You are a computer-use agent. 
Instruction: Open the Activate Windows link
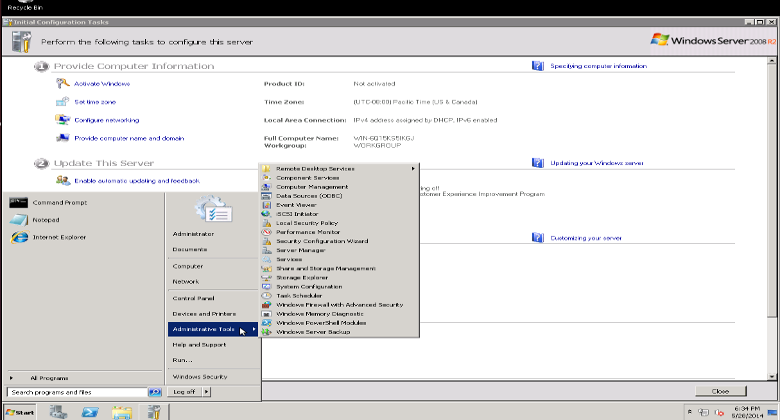tap(102, 84)
